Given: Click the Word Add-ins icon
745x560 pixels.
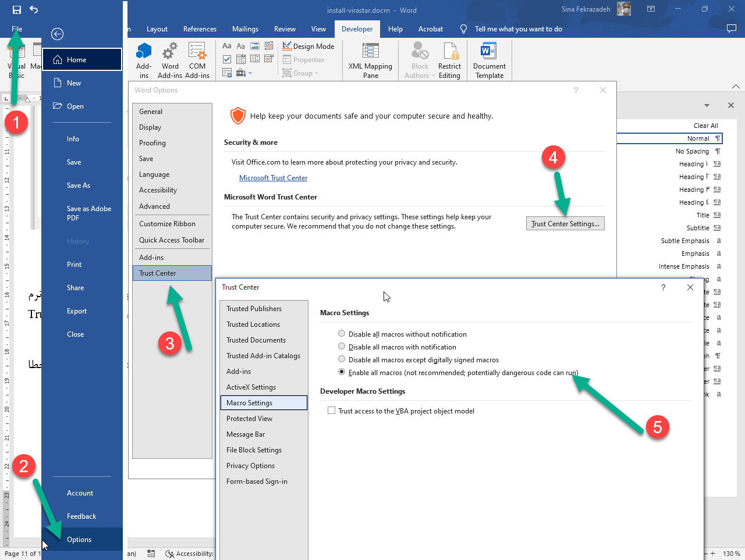Looking at the screenshot, I should click(x=170, y=60).
